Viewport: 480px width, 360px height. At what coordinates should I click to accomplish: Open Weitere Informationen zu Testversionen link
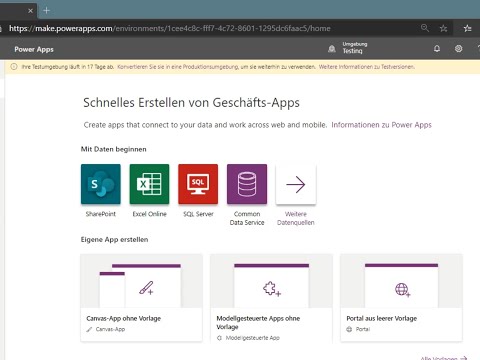[x=367, y=67]
